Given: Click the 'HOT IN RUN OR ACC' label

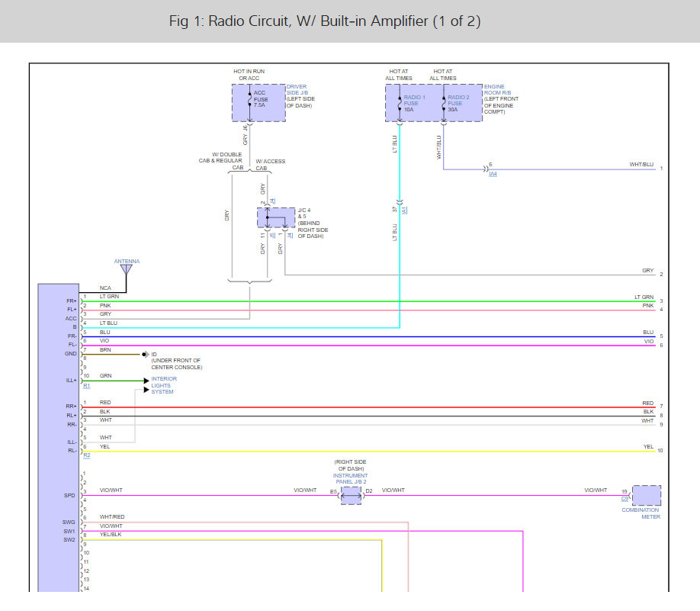Looking at the screenshot, I should 249,75.
